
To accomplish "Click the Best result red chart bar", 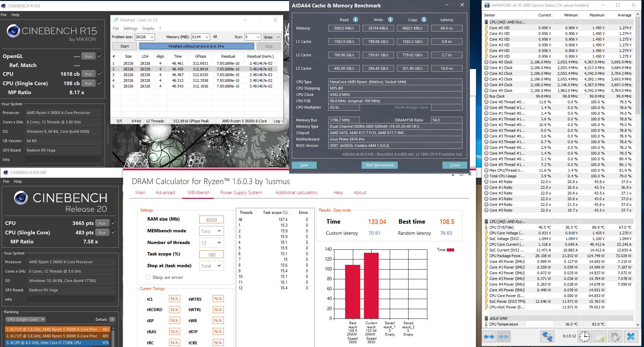I will [353, 292].
